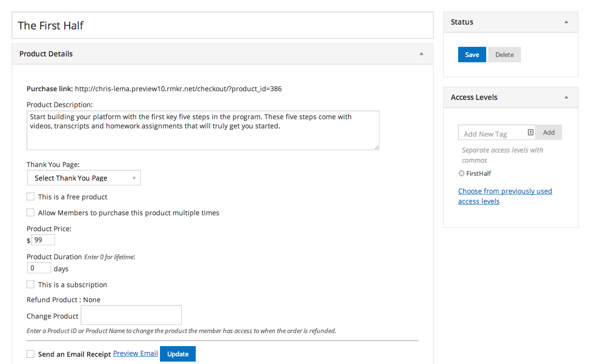593x364 pixels.
Task: Collapse the Access Levels panel
Action: (566, 98)
